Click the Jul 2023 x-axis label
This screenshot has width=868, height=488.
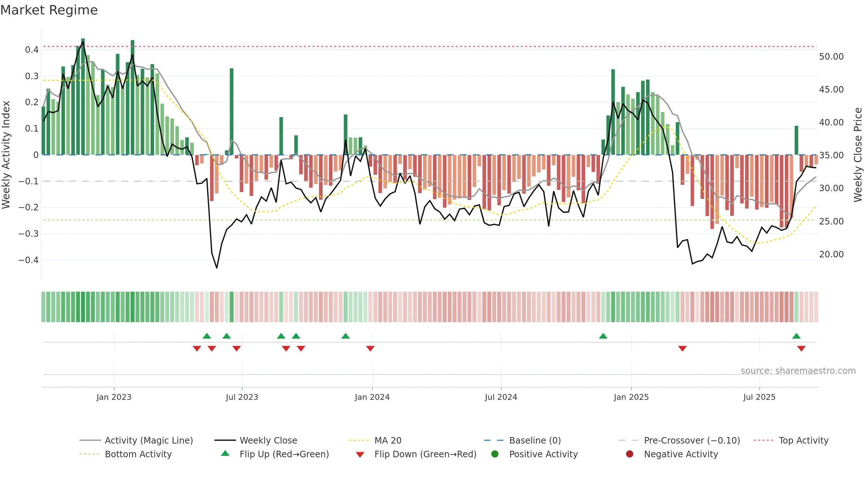[242, 397]
